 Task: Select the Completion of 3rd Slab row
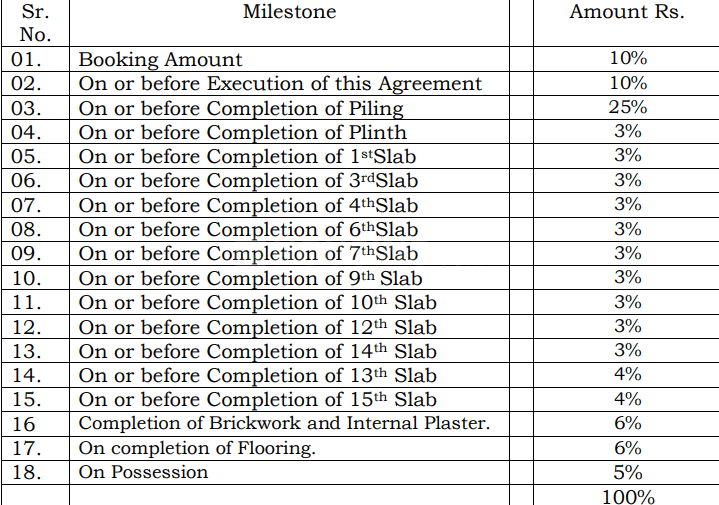(x=248, y=181)
